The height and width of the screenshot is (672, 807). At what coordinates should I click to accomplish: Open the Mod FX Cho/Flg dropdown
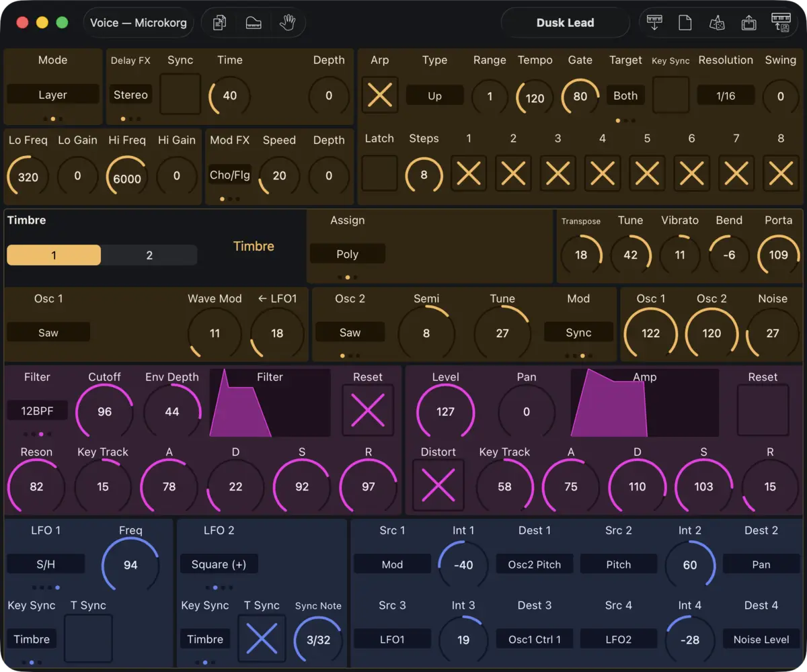coord(230,175)
